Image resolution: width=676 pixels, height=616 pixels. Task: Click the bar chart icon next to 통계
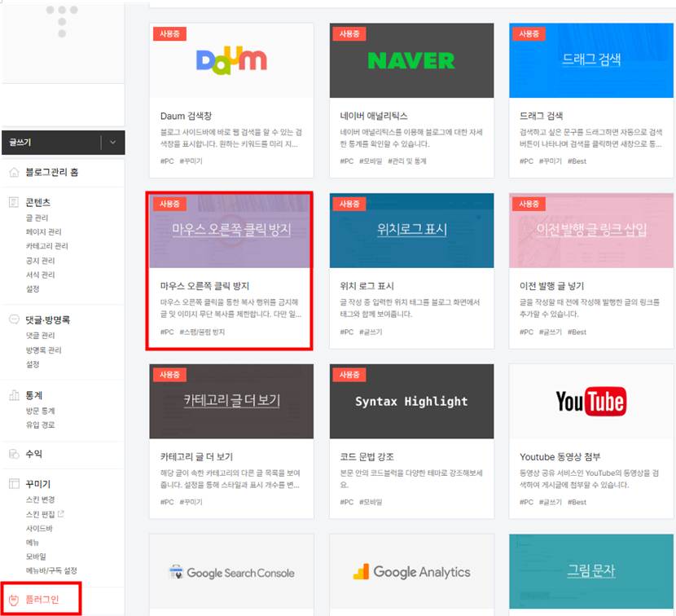coord(14,395)
